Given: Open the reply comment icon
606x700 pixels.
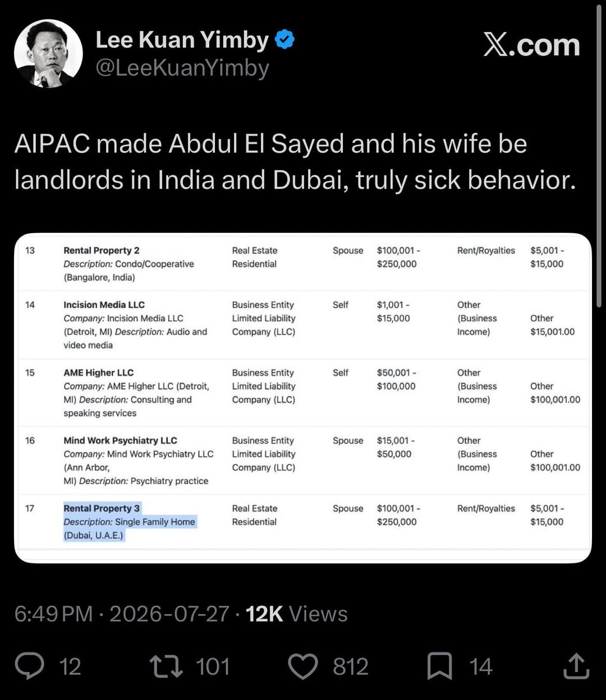Looking at the screenshot, I should [30, 666].
